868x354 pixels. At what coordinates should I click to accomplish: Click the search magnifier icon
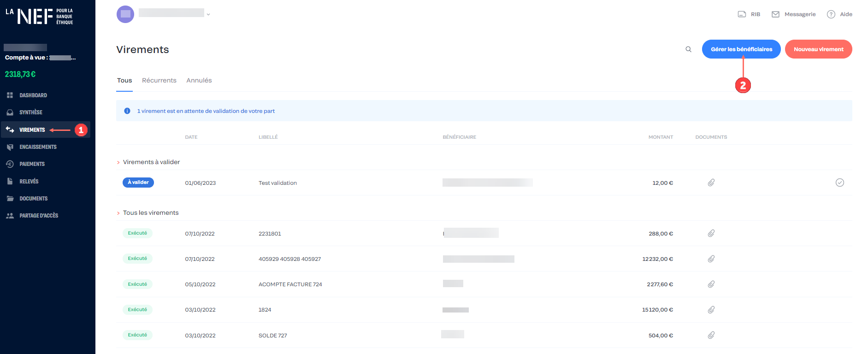coord(688,49)
